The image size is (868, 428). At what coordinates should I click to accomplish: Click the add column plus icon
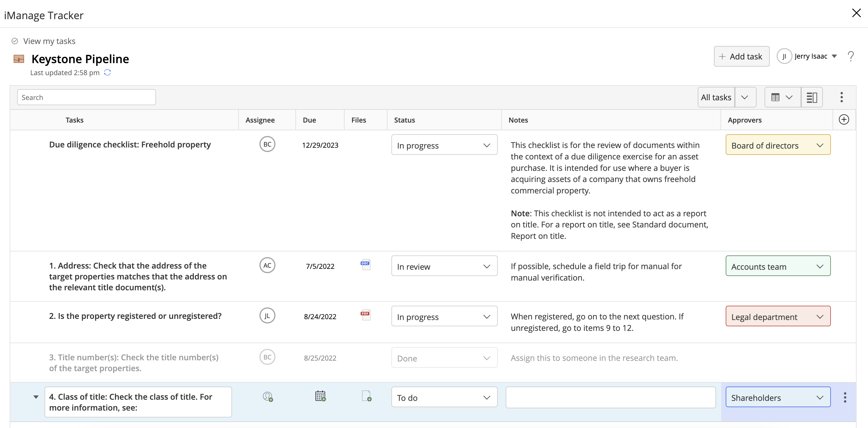pos(844,120)
